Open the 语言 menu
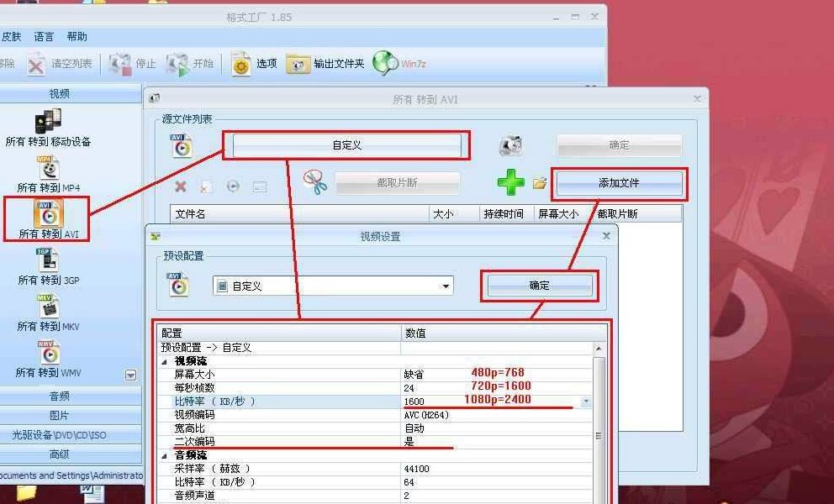The width and height of the screenshot is (834, 504). [x=44, y=37]
